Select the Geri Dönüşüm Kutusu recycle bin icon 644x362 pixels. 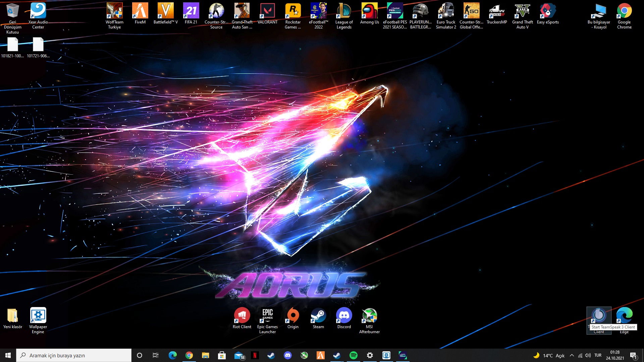13,18
